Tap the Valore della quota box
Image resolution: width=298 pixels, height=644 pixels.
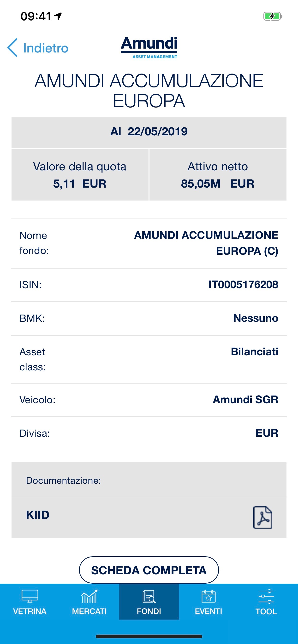point(80,175)
